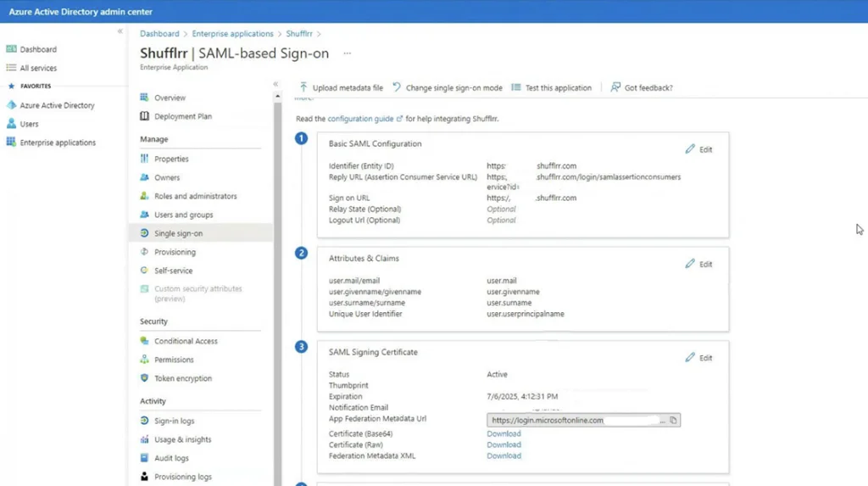Click the Active status value

(497, 374)
